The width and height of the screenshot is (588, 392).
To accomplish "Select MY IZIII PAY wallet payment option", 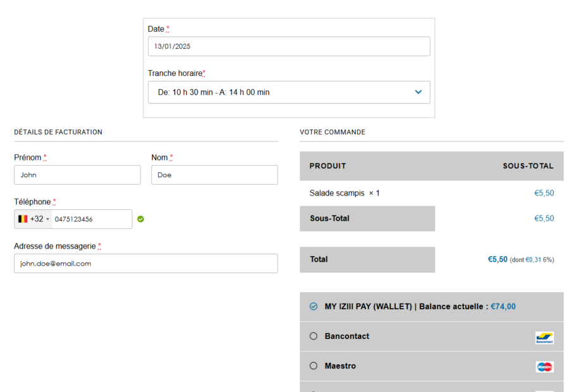I will tap(314, 307).
